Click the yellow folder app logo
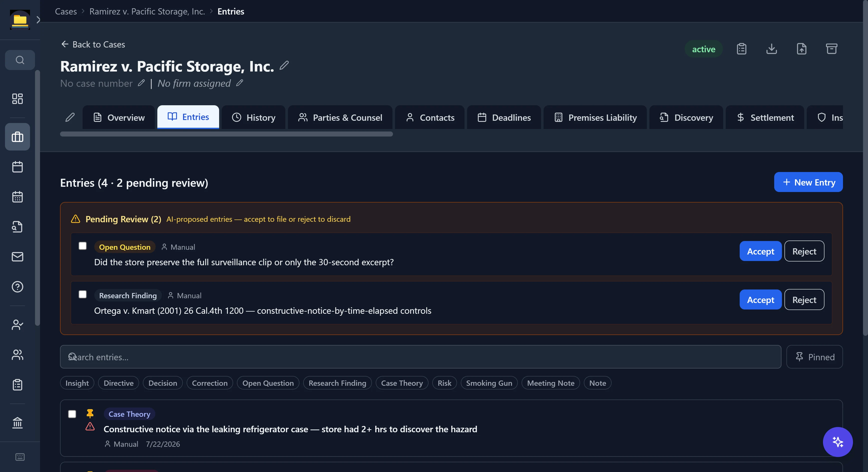This screenshot has height=472, width=868. click(x=20, y=20)
